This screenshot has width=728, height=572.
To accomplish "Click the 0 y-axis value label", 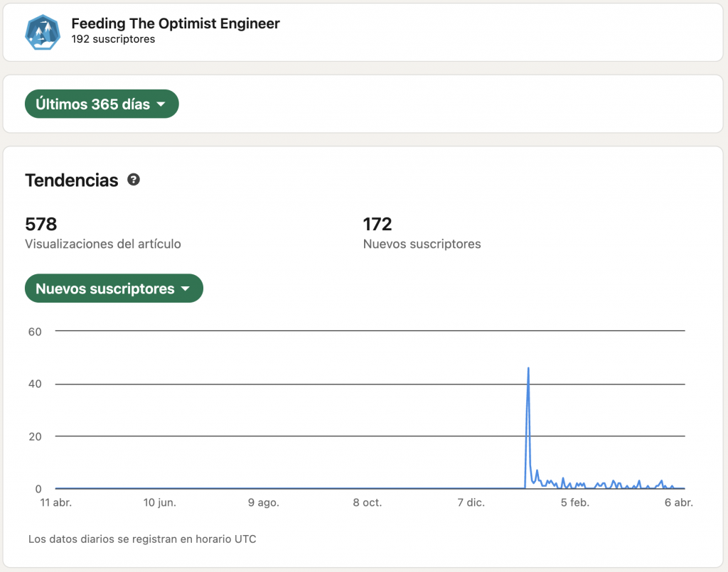I will tap(38, 489).
